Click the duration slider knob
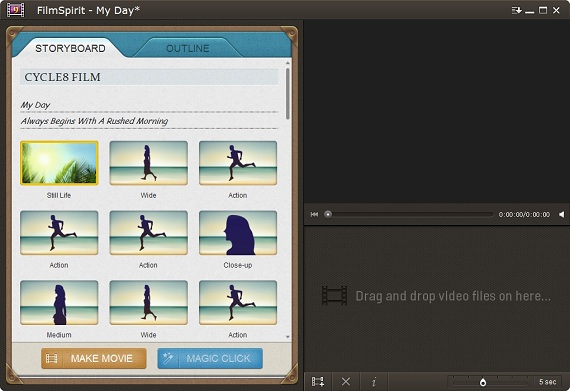 [x=483, y=382]
